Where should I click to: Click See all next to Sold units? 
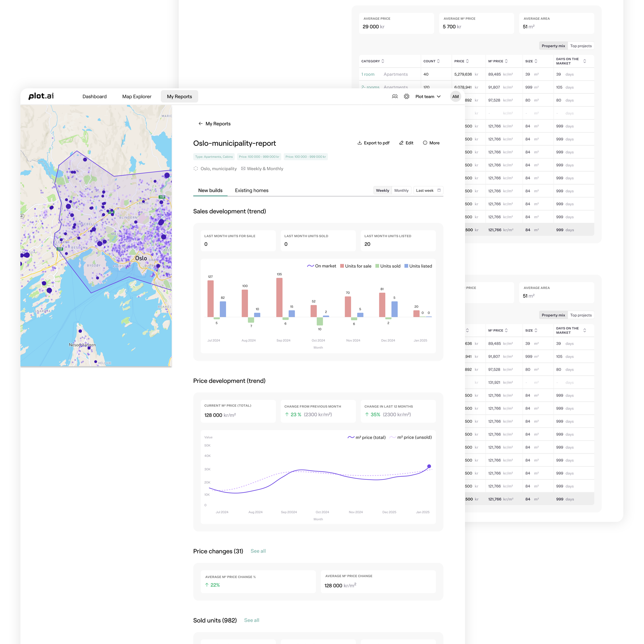[252, 620]
